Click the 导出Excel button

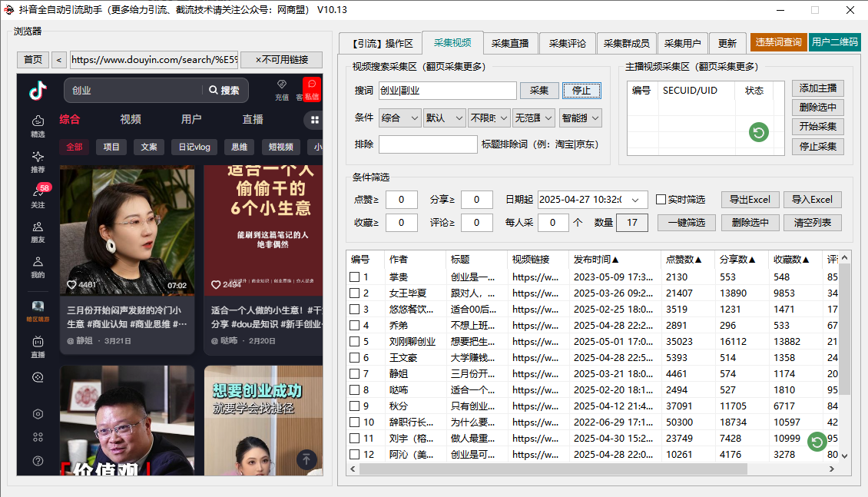[x=750, y=199]
